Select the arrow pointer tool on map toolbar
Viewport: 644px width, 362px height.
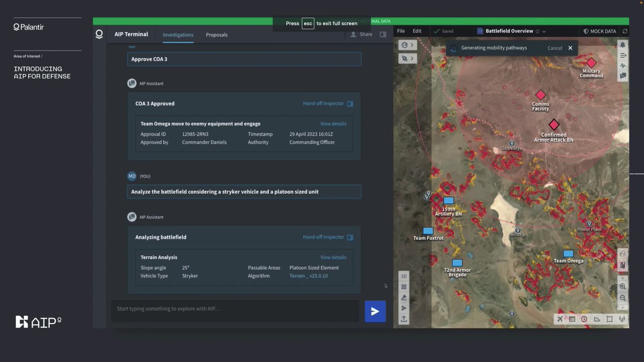coord(404,308)
